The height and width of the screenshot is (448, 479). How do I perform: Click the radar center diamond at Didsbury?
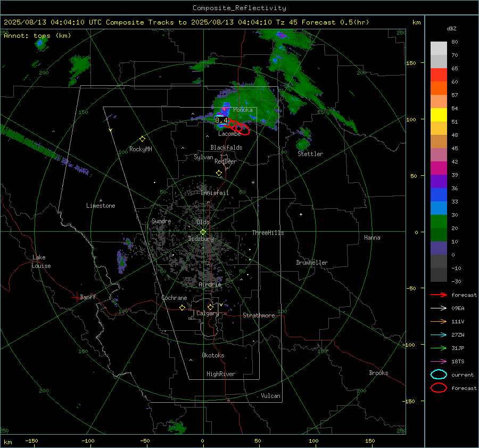203,232
